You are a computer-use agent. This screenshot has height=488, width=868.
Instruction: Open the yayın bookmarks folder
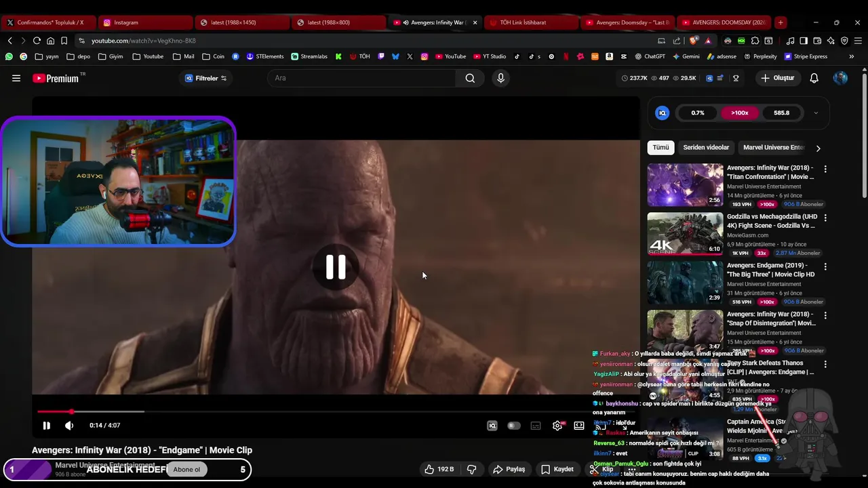click(46, 56)
